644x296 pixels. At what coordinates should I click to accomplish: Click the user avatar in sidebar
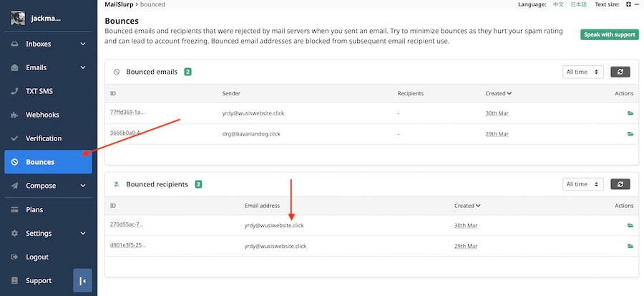point(18,19)
